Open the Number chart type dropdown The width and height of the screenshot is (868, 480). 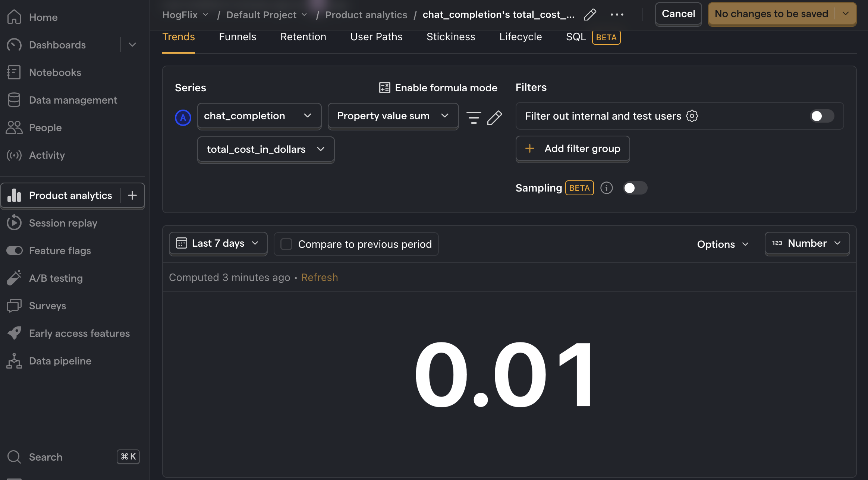coord(807,243)
